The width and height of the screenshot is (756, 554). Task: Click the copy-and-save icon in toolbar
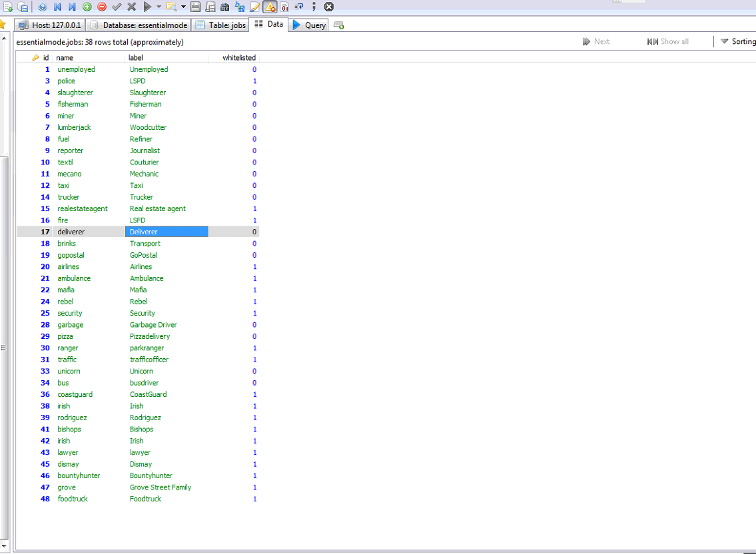(x=23, y=7)
